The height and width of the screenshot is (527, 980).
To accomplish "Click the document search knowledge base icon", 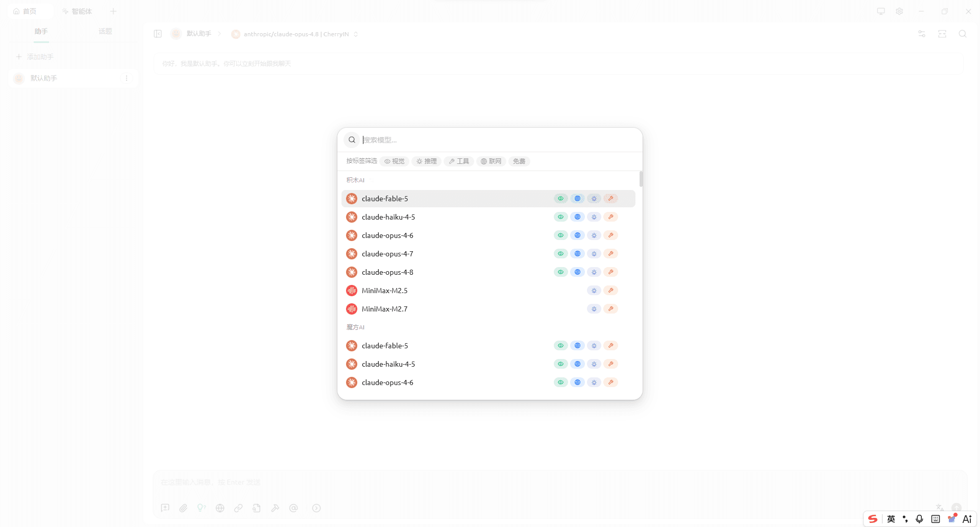I will pyautogui.click(x=257, y=508).
